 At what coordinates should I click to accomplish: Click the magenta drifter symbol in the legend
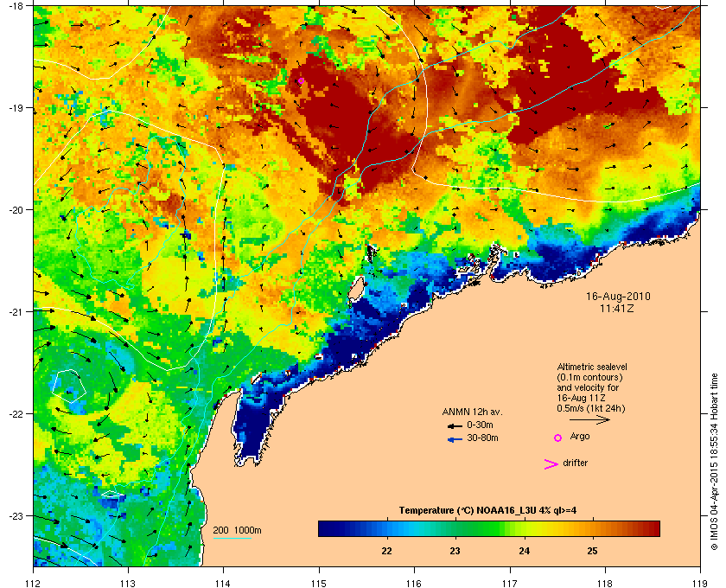pyautogui.click(x=551, y=464)
